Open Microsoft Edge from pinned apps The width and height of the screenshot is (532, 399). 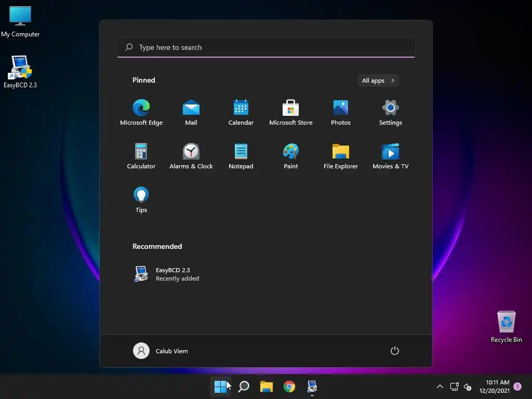coord(141,113)
